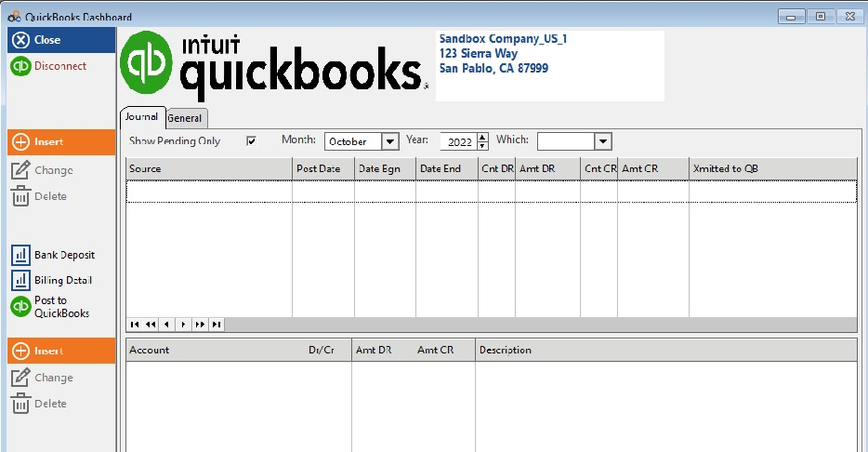Close the window with the title bar X
The width and height of the screenshot is (868, 452).
click(x=849, y=17)
